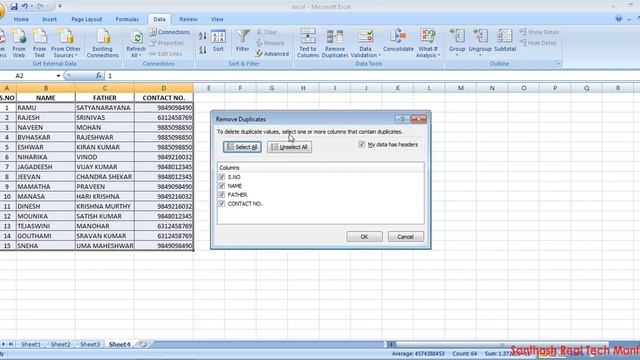Open the Home ribbon tab
This screenshot has height=360, width=640.
(x=21, y=19)
